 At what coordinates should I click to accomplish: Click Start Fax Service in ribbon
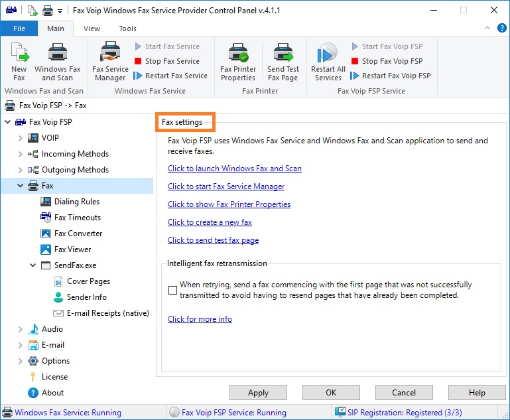(167, 46)
